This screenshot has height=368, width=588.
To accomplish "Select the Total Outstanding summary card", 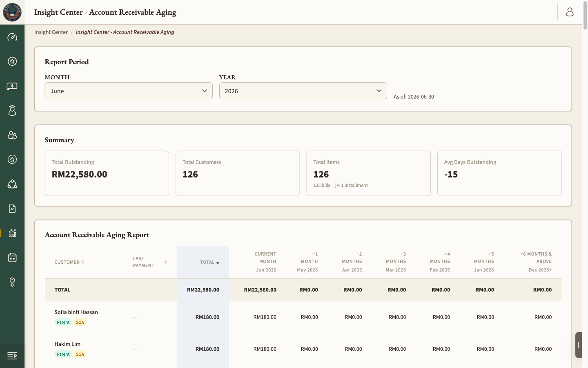I will [x=107, y=173].
